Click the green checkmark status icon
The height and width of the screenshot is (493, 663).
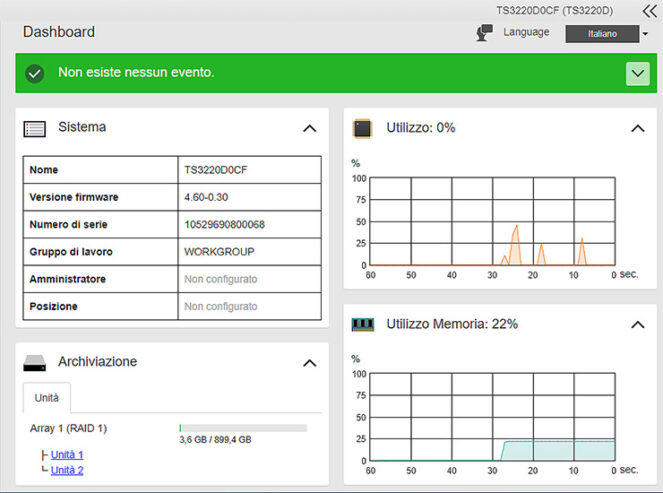[35, 73]
